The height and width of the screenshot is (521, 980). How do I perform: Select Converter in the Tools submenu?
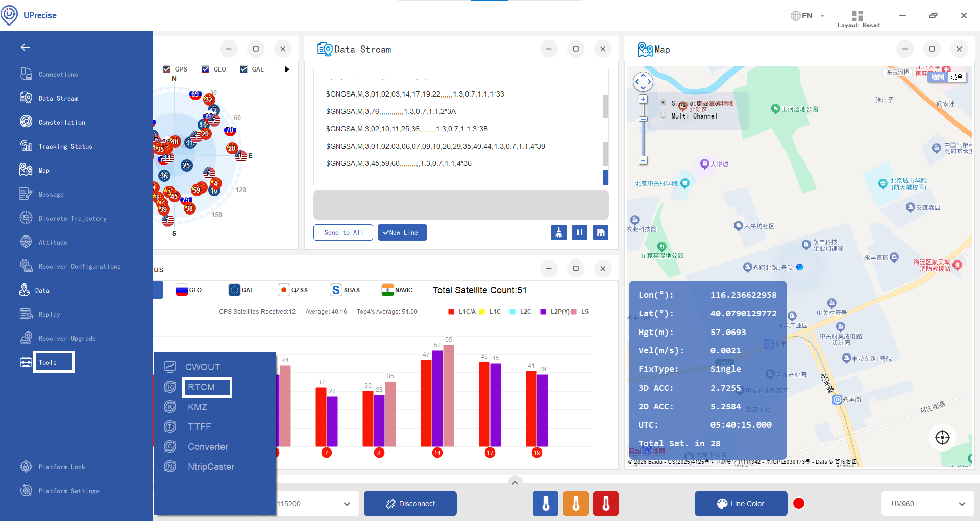tap(208, 447)
